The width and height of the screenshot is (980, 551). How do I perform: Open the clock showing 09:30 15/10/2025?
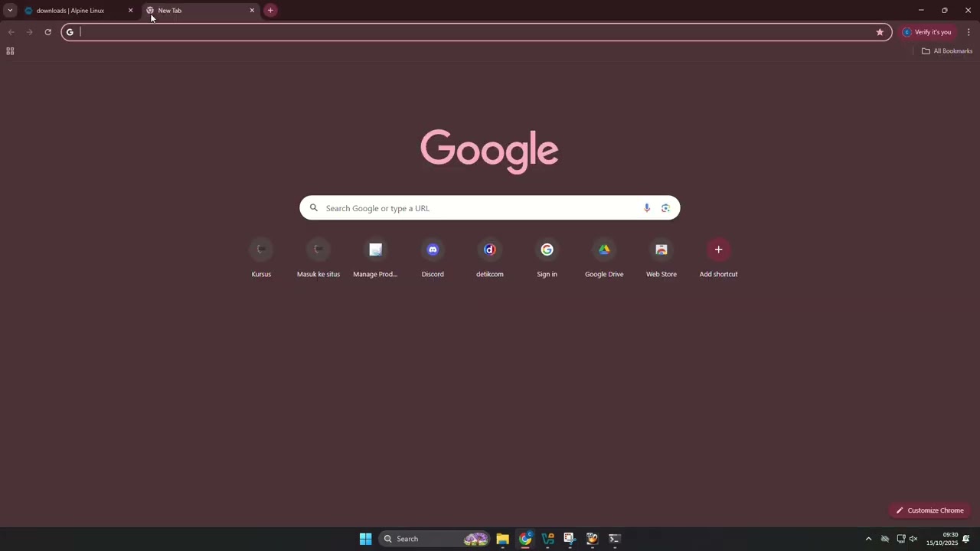[942, 539]
